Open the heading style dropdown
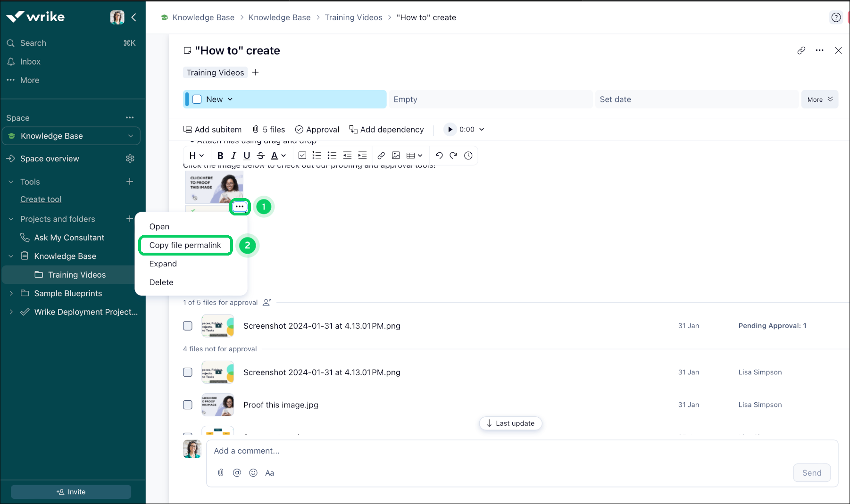The width and height of the screenshot is (850, 504). tap(196, 156)
